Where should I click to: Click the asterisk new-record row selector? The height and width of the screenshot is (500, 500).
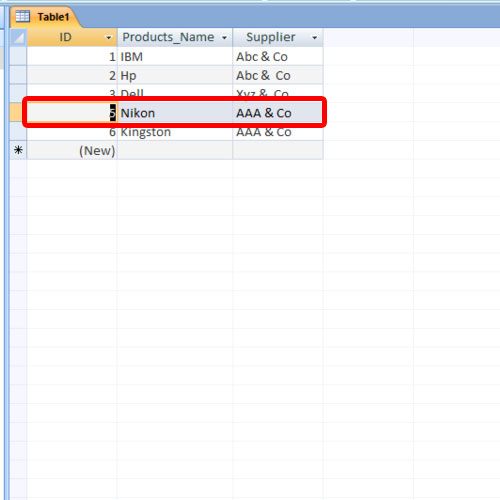coord(18,150)
